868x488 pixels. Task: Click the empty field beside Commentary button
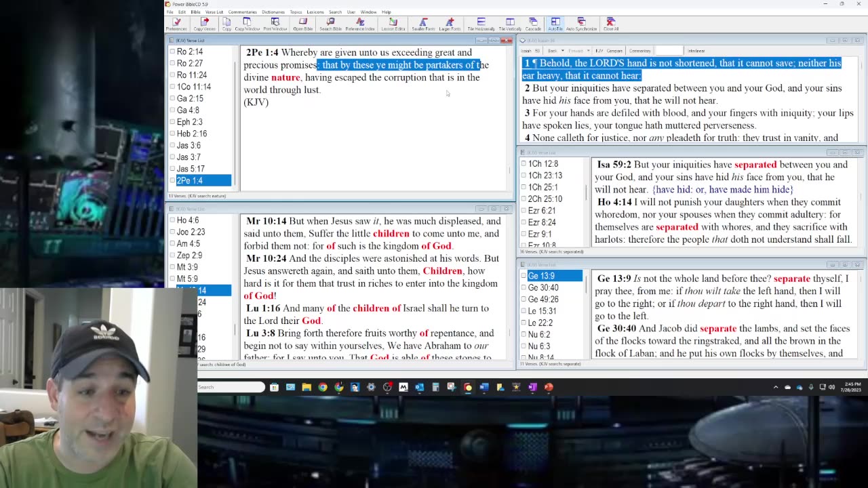coord(669,51)
